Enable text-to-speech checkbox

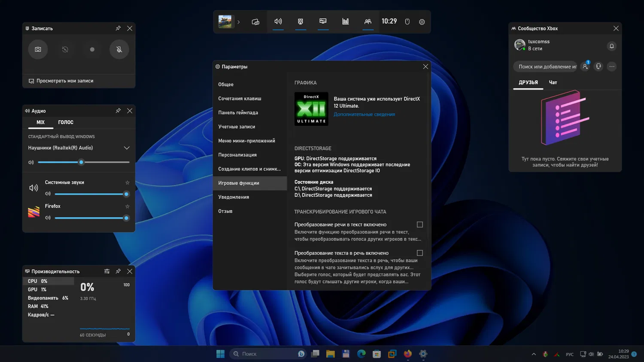(x=420, y=253)
